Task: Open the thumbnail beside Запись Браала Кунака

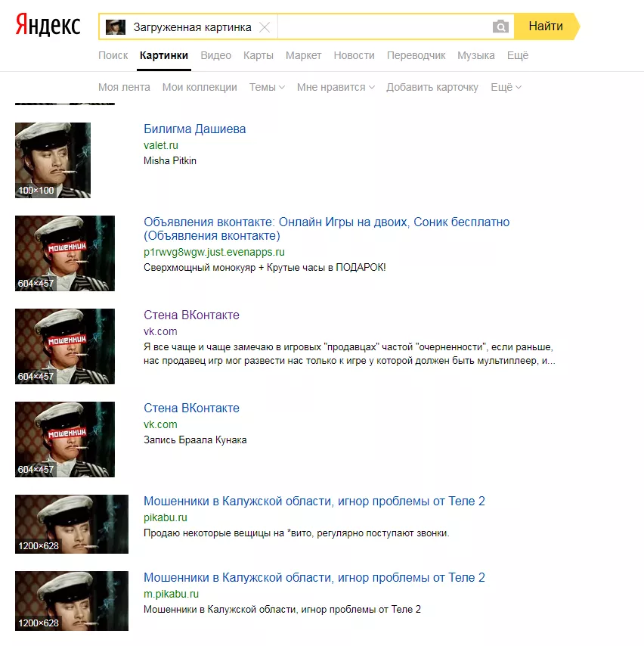Action: click(65, 439)
